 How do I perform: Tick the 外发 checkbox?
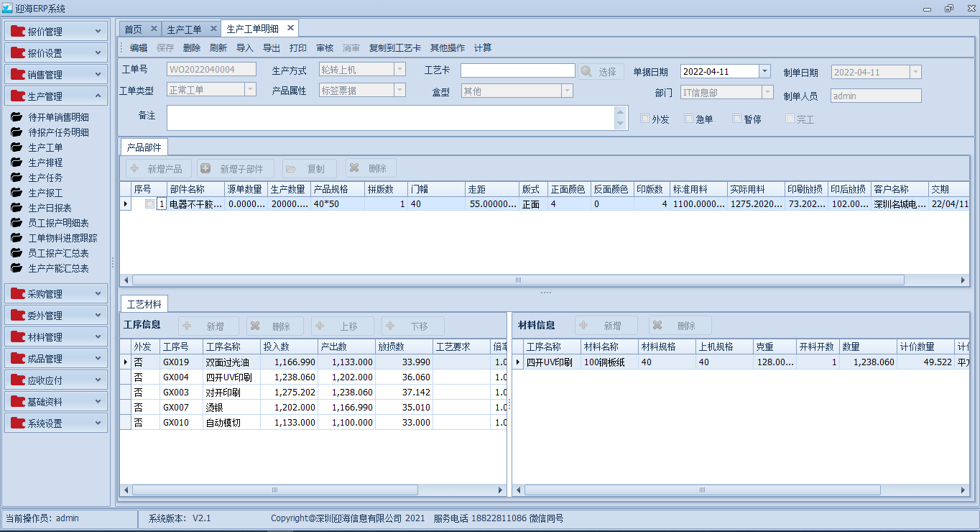644,119
